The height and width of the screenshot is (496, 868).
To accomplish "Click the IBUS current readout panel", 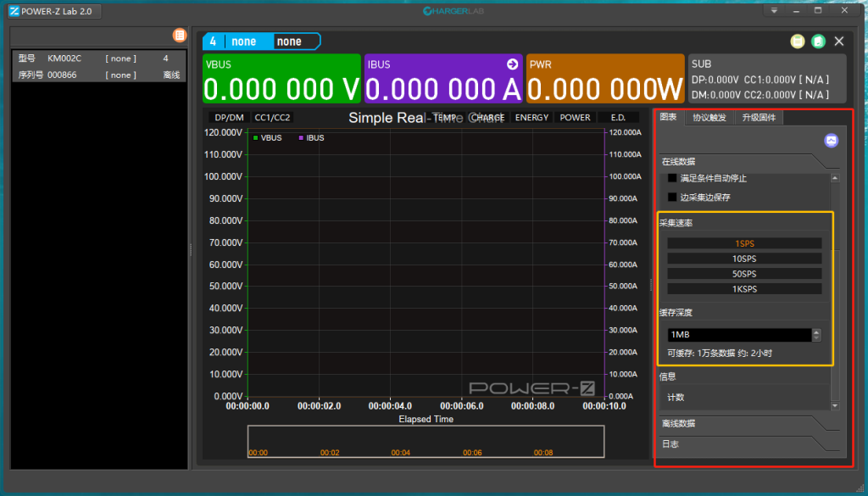I will (443, 79).
